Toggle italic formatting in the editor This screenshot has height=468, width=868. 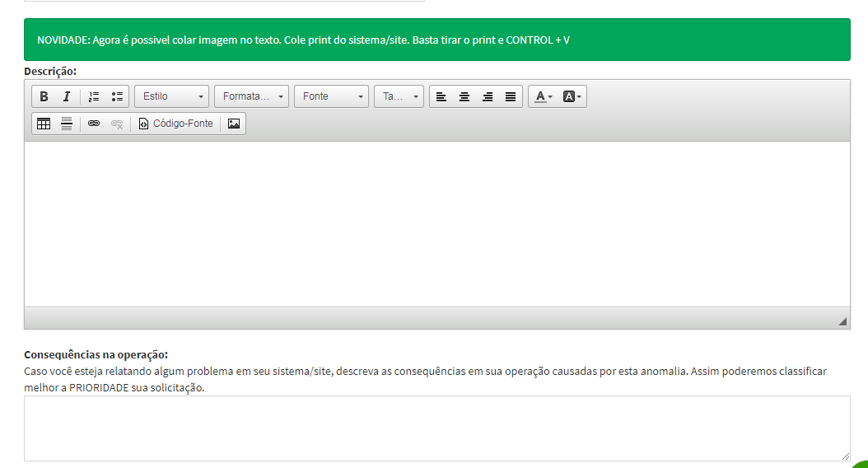(x=67, y=96)
